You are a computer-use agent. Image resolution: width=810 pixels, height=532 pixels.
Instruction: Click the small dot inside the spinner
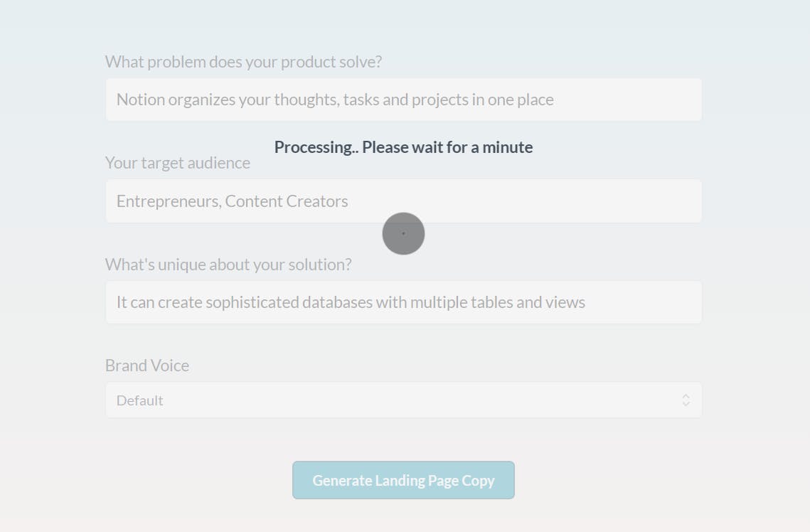pyautogui.click(x=403, y=233)
